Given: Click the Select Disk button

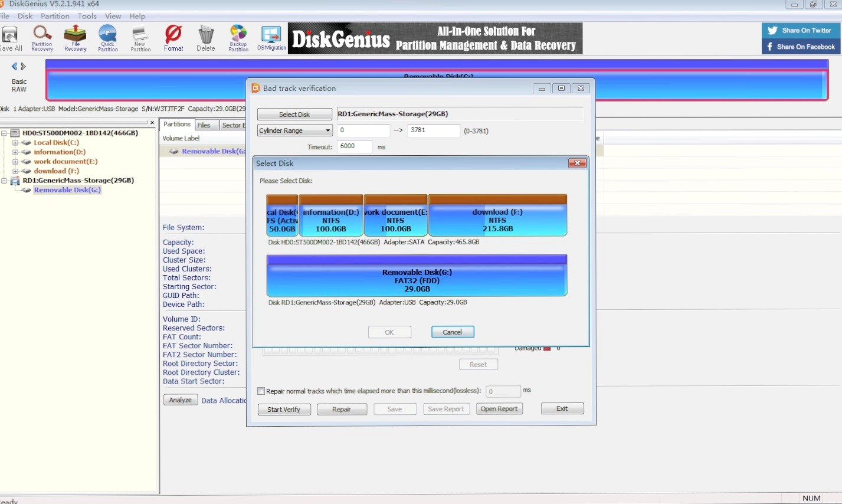Looking at the screenshot, I should tap(295, 114).
